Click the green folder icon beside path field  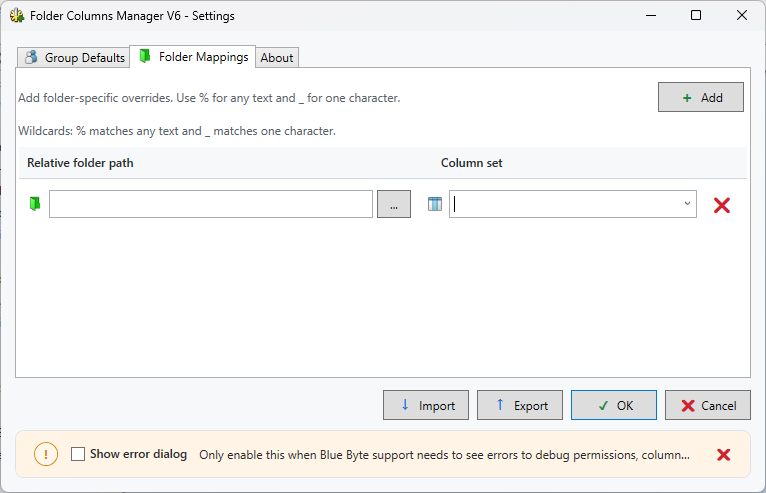point(35,204)
